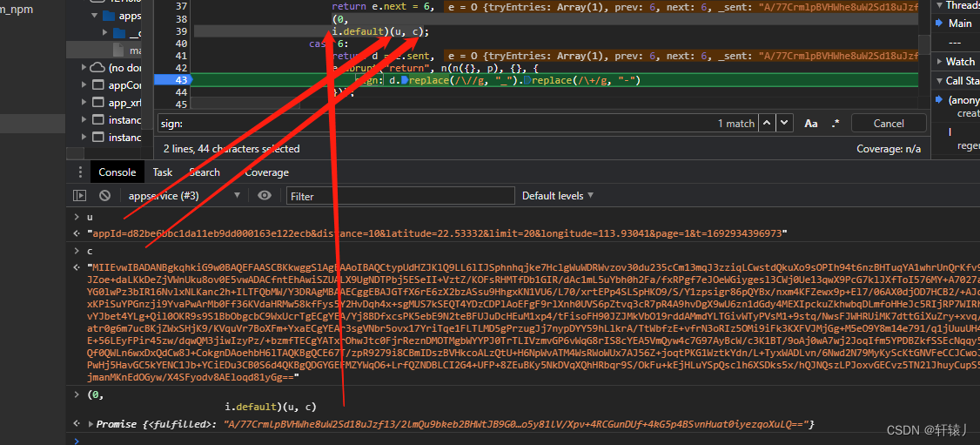Toggle match case Aa in search bar
This screenshot has height=445, width=980.
[811, 123]
